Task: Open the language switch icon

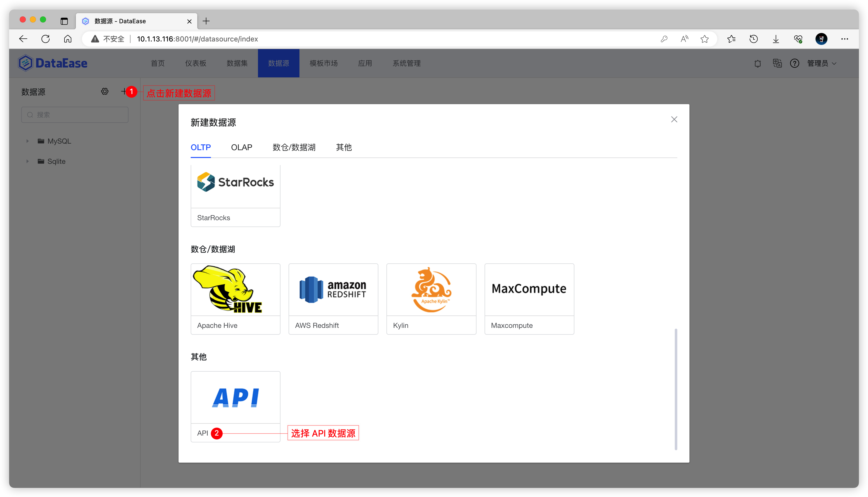Action: [x=777, y=63]
